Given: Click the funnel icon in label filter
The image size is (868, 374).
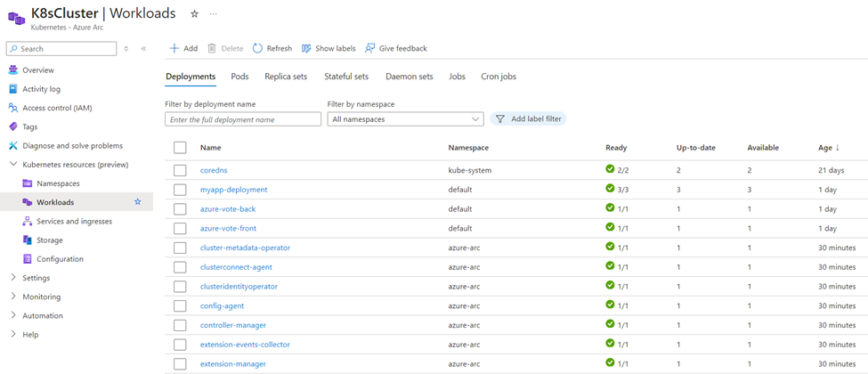Looking at the screenshot, I should (x=499, y=118).
